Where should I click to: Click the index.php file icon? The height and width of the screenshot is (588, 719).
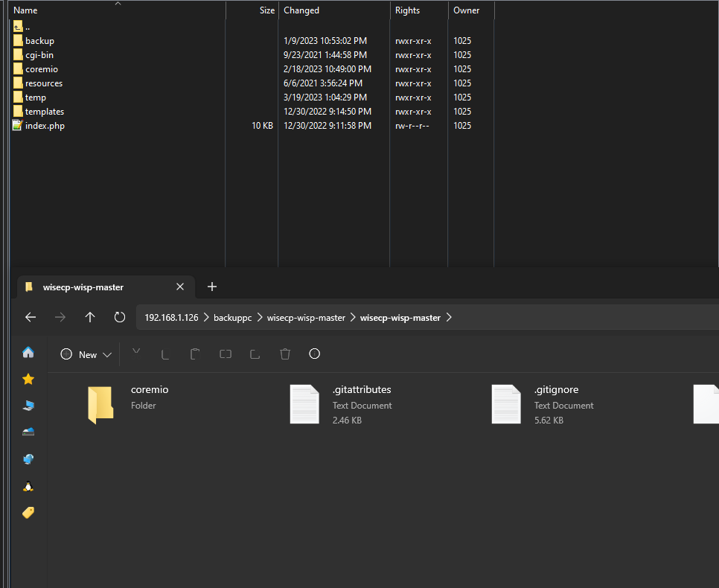17,125
